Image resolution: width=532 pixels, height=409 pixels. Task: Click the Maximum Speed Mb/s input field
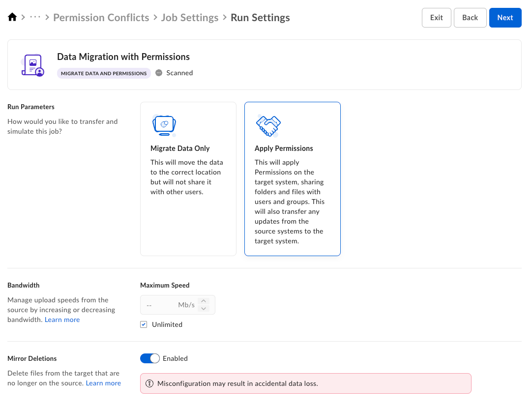(168, 305)
